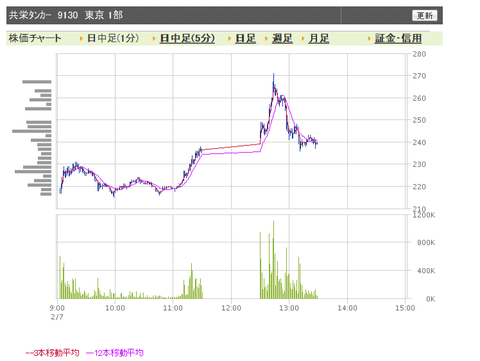Click the price peak near 270

pyautogui.click(x=274, y=76)
